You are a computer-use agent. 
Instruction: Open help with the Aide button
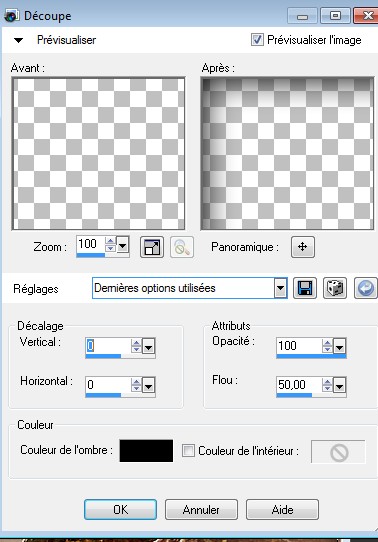(282, 510)
